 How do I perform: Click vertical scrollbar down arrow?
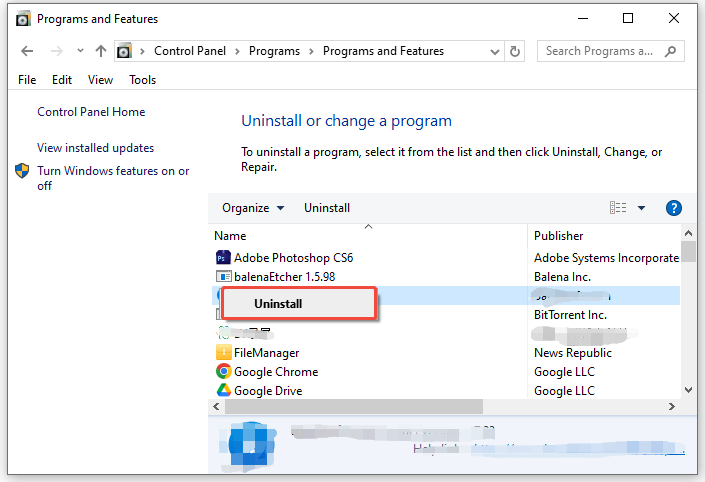[688, 390]
